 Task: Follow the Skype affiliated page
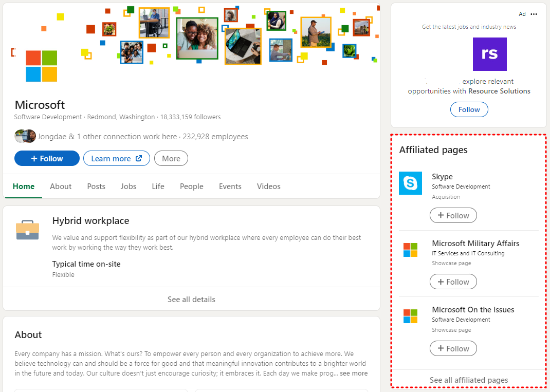[453, 215]
